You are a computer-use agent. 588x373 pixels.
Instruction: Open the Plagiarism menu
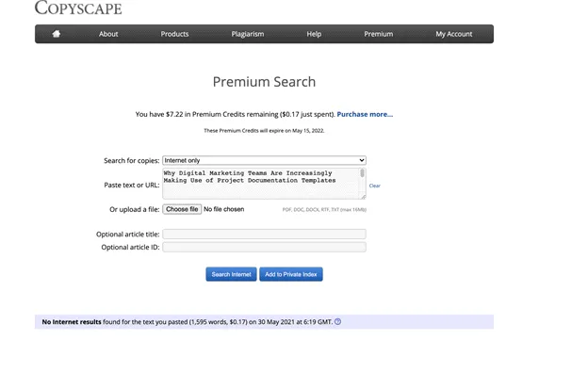point(248,34)
